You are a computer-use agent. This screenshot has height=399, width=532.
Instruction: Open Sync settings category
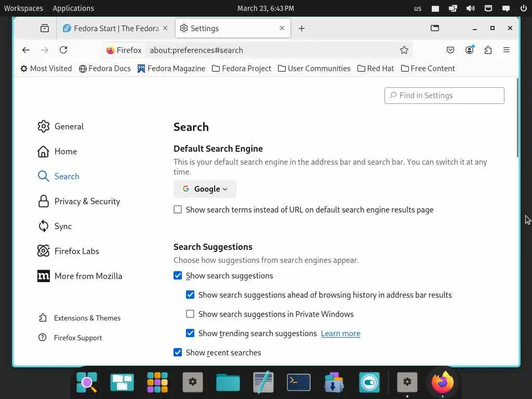[x=55, y=227]
